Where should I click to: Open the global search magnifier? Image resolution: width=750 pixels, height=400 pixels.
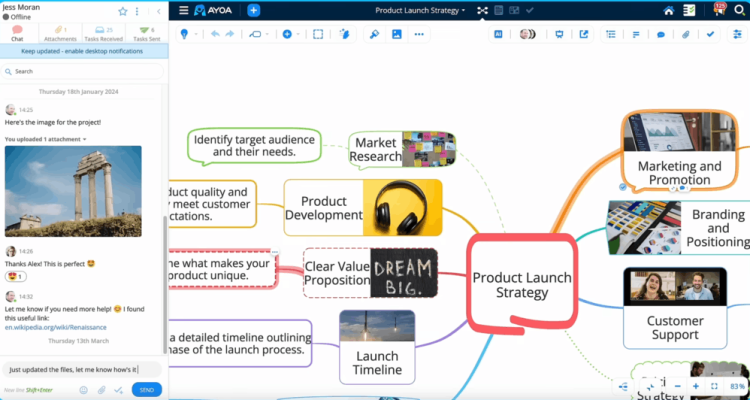click(x=739, y=11)
